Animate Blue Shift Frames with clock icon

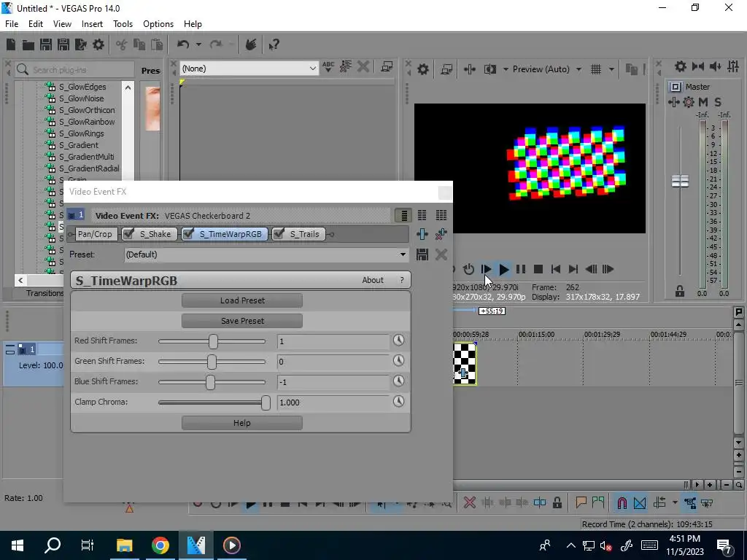pos(399,381)
